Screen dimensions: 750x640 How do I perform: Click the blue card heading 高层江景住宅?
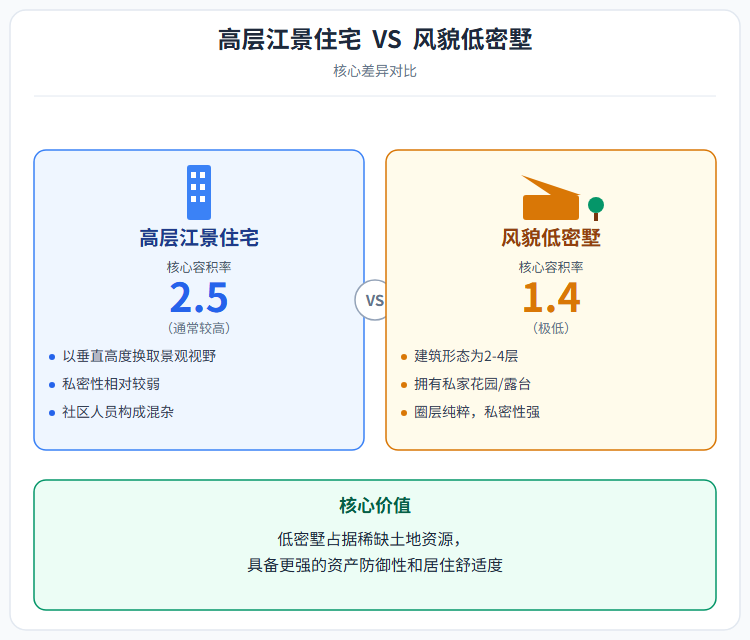(x=199, y=238)
